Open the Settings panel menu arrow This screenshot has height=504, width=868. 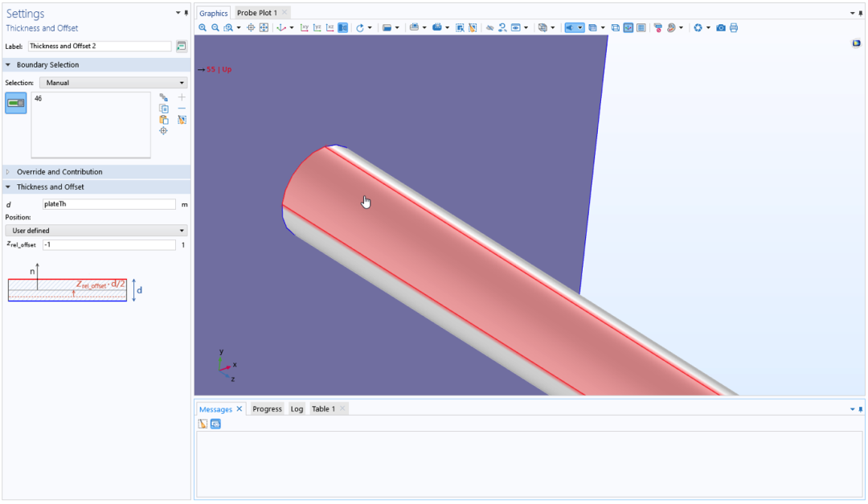pyautogui.click(x=178, y=13)
